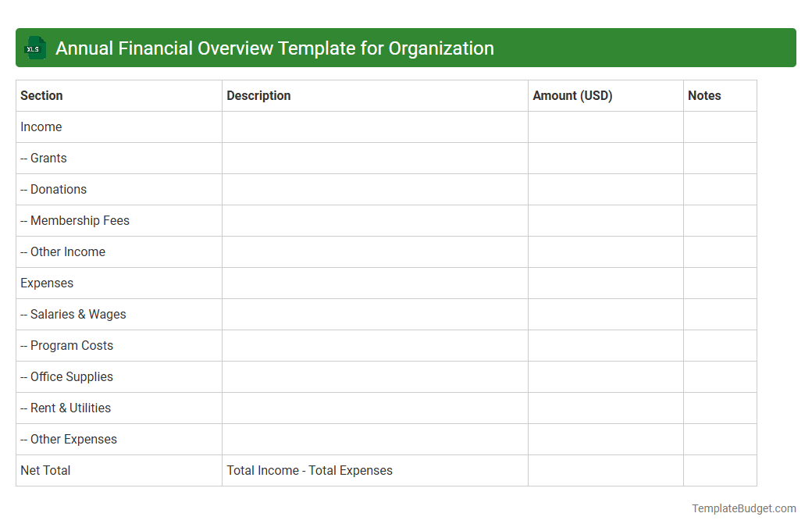Image resolution: width=812 pixels, height=531 pixels.
Task: Click the Grants row entry
Action: [43, 158]
